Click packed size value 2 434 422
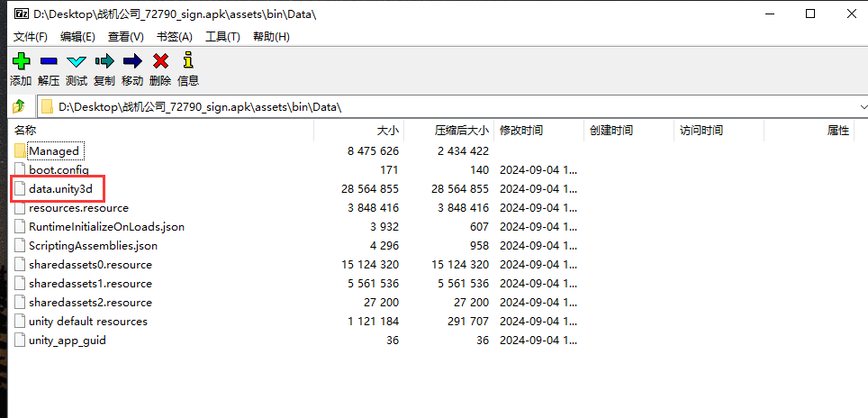The image size is (868, 418). pos(464,150)
